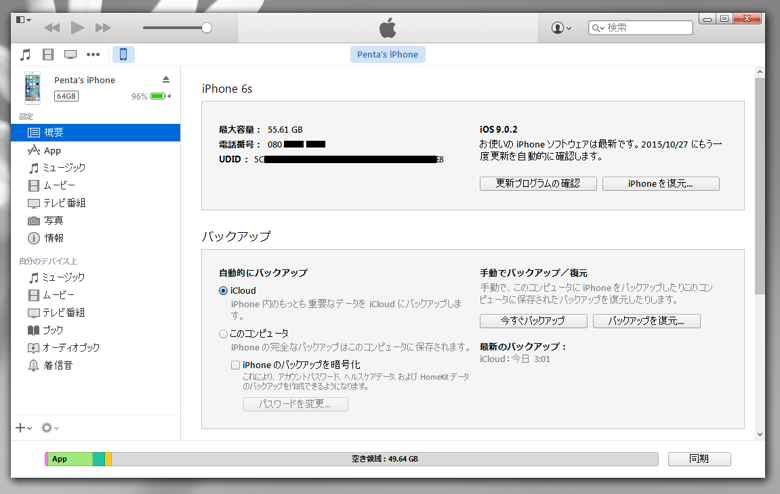Viewport: 780px width, 494px height.
Task: Open the gear actions menu
Action: 50,428
